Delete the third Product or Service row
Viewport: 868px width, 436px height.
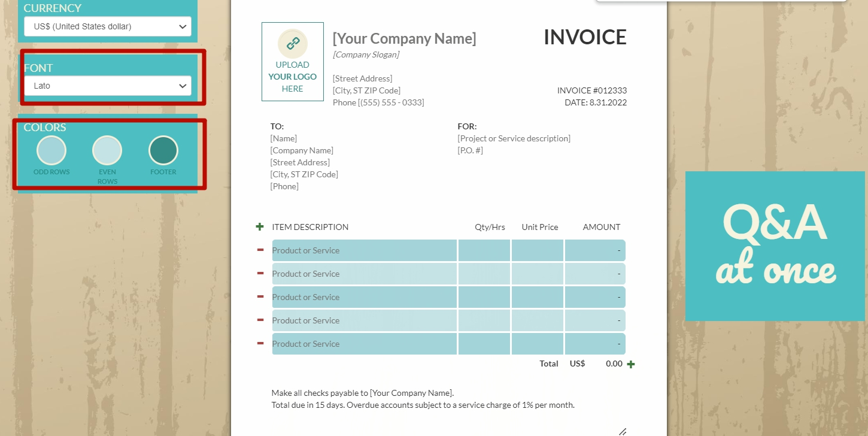click(x=260, y=296)
